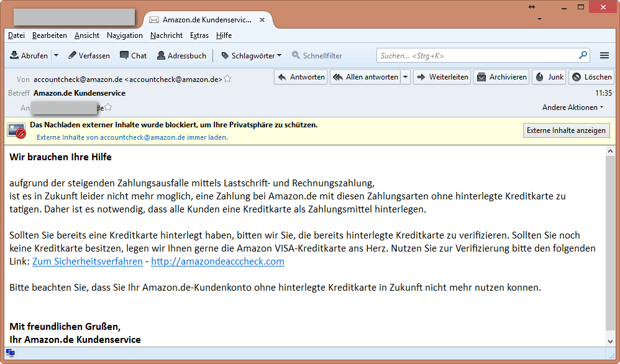Click link to always load external content

132,137
